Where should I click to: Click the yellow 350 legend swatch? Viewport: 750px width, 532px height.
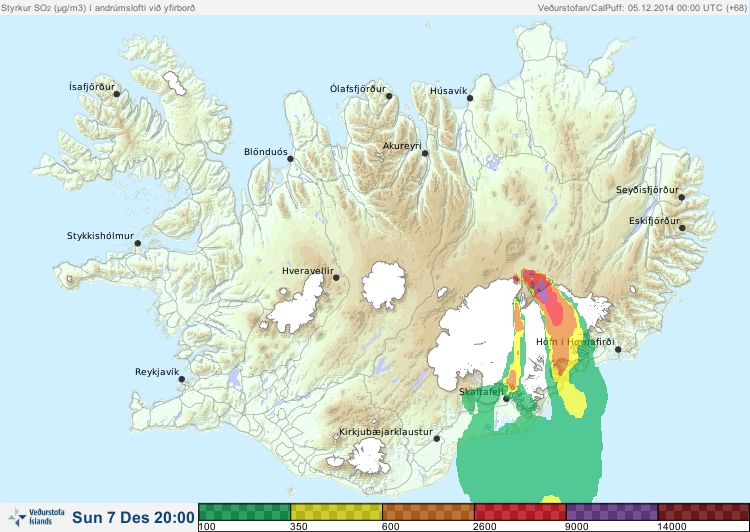coord(336,512)
